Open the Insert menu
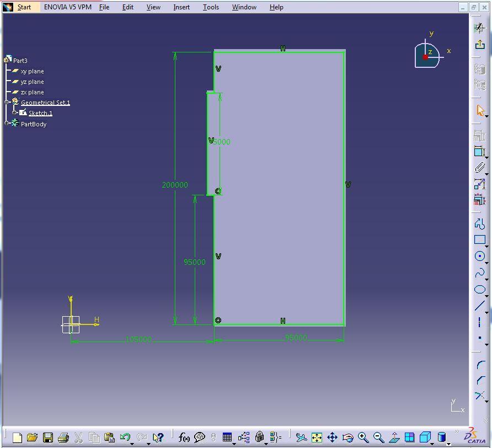 pos(181,7)
